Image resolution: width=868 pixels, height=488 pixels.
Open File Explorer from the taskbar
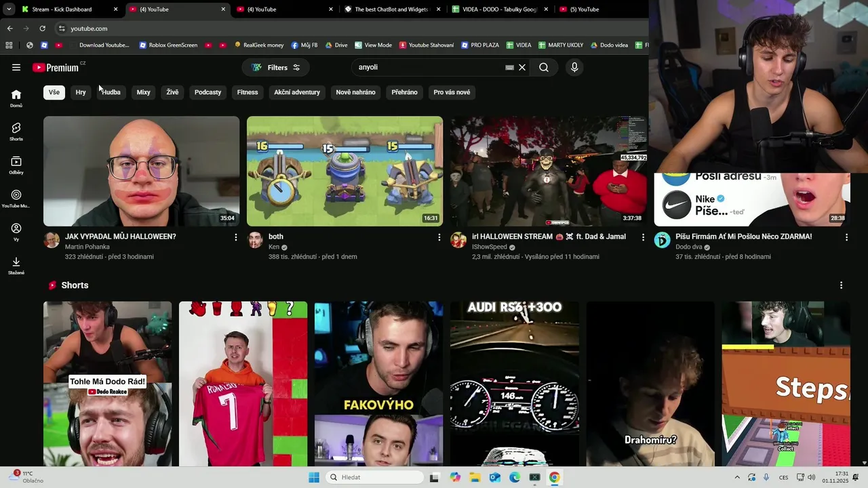[475, 477]
